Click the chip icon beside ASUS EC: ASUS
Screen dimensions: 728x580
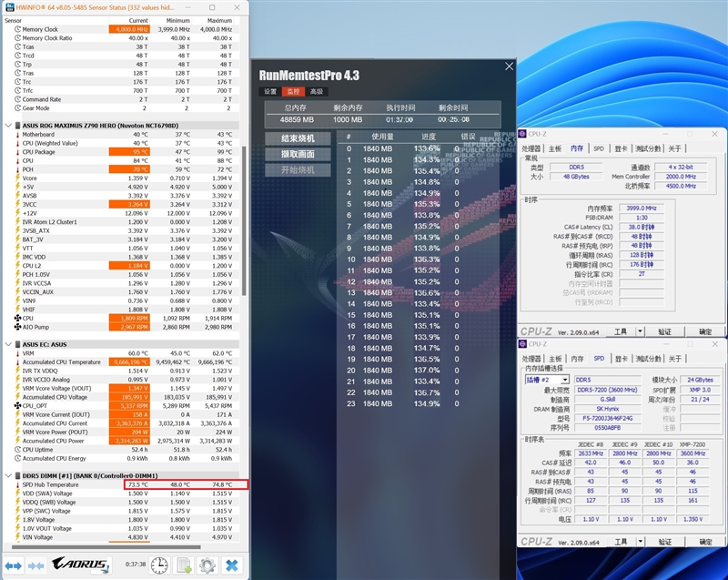[18, 344]
